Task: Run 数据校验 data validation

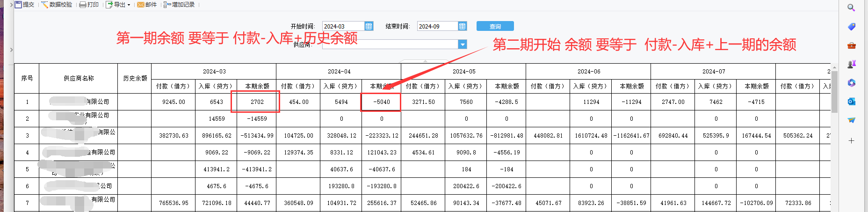Action: [x=45, y=5]
